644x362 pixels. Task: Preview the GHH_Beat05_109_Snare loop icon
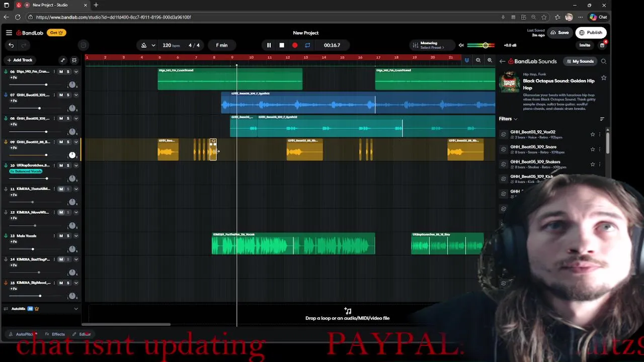tap(504, 149)
